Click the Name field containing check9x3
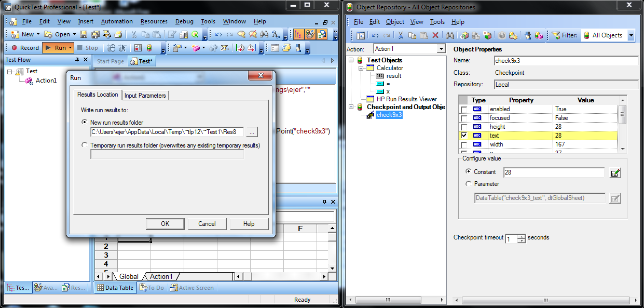Image resolution: width=644 pixels, height=308 pixels. [x=566, y=61]
